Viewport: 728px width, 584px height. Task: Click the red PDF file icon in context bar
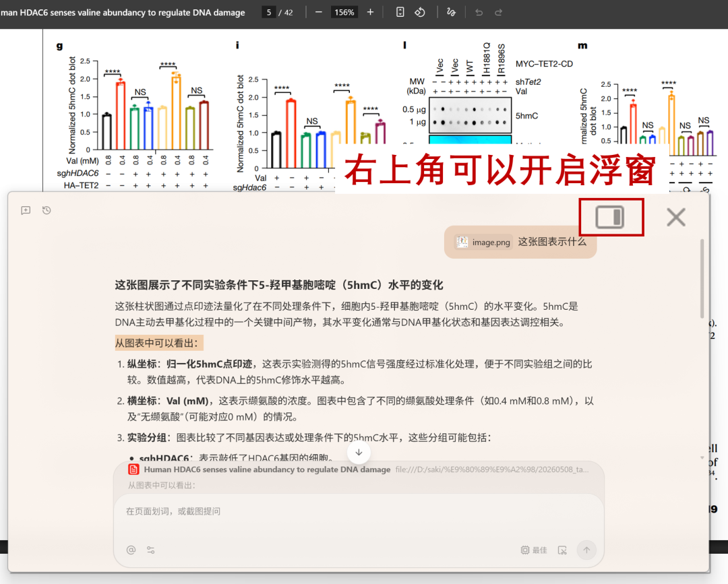(133, 469)
